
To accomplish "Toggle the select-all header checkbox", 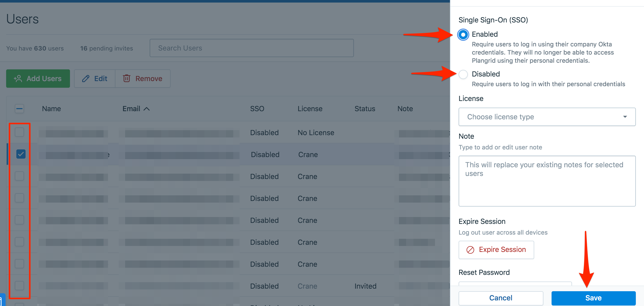I will click(x=19, y=109).
